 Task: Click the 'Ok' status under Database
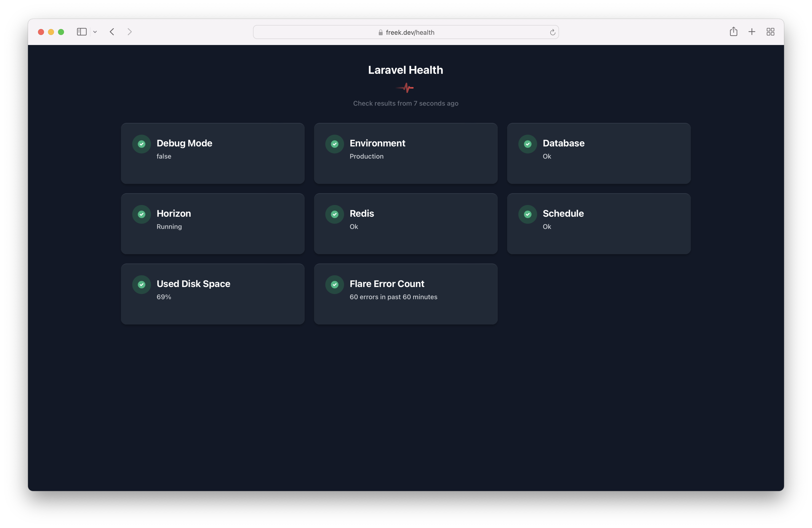click(x=547, y=156)
